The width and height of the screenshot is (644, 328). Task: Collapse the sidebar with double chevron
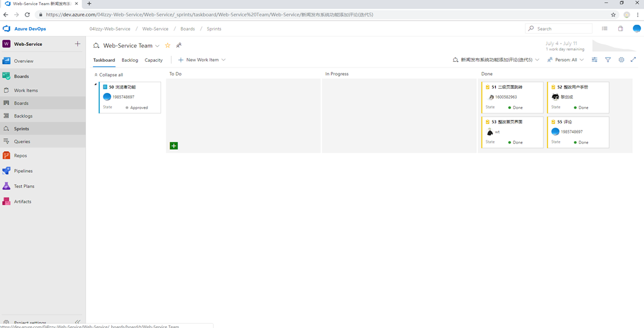[x=78, y=322]
